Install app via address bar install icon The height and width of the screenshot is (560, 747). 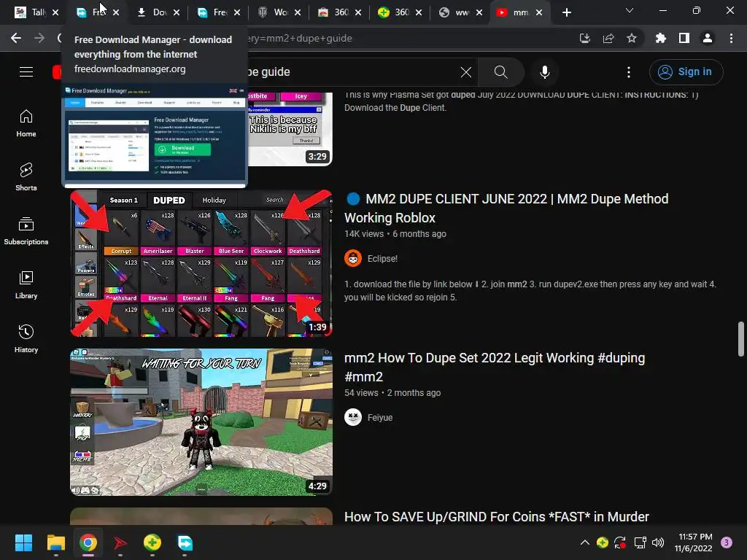tap(585, 38)
